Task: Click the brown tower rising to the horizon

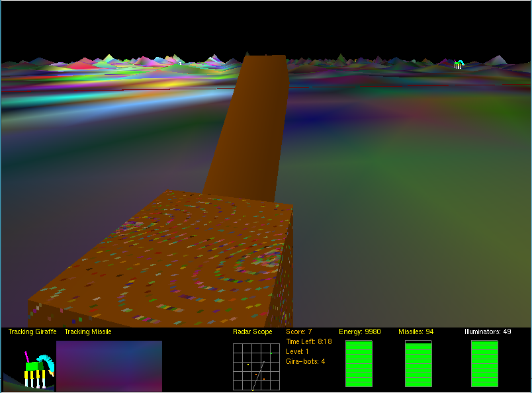Action: pos(251,129)
